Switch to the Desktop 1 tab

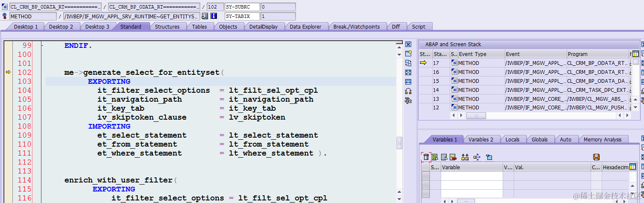point(26,26)
